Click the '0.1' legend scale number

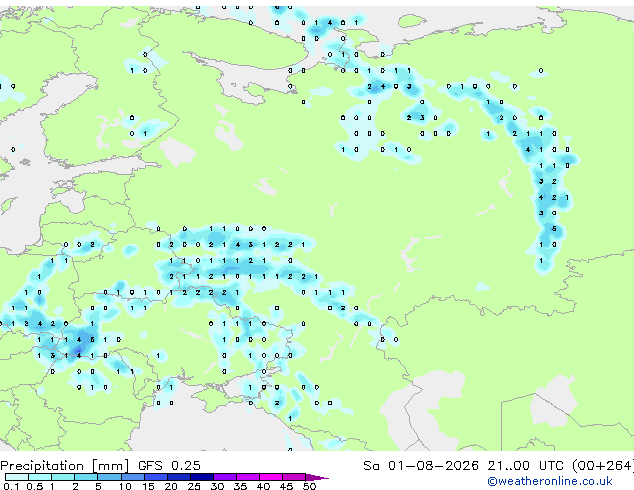(x=11, y=486)
